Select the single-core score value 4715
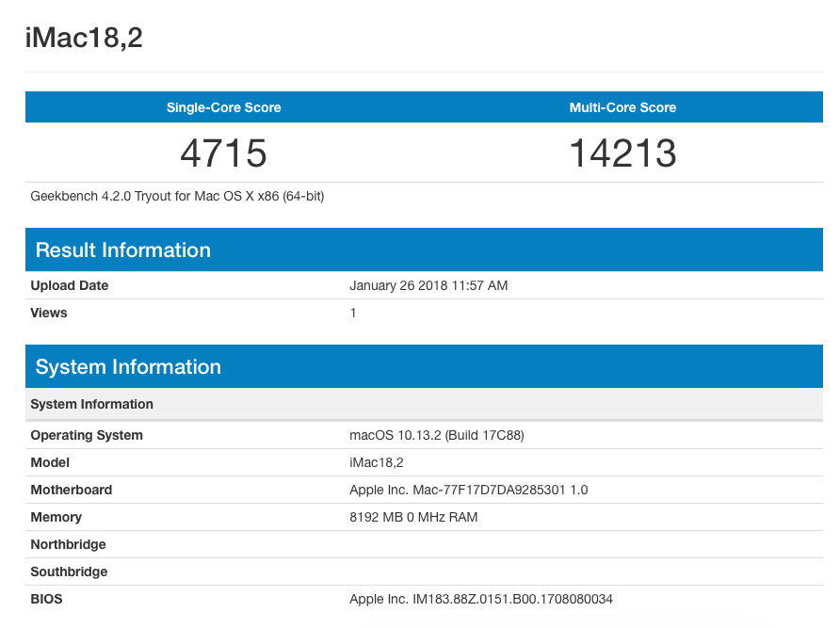Image resolution: width=840 pixels, height=628 pixels. [x=223, y=153]
